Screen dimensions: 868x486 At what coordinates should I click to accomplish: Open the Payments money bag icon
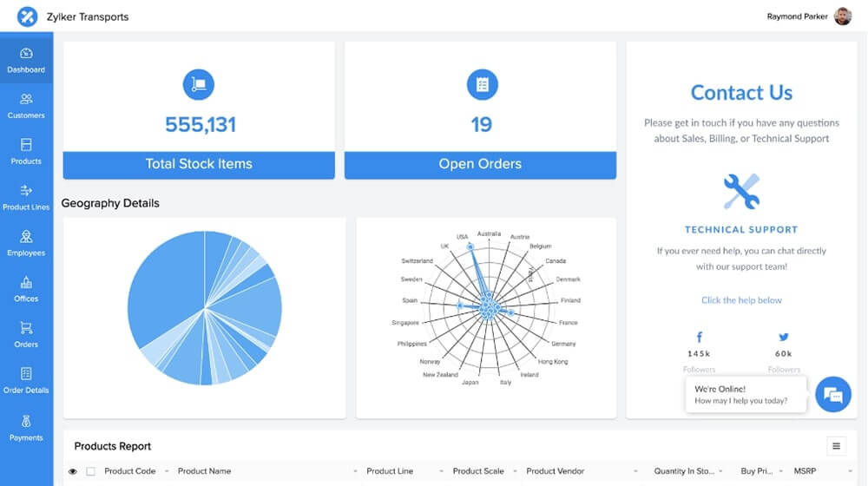coord(26,421)
